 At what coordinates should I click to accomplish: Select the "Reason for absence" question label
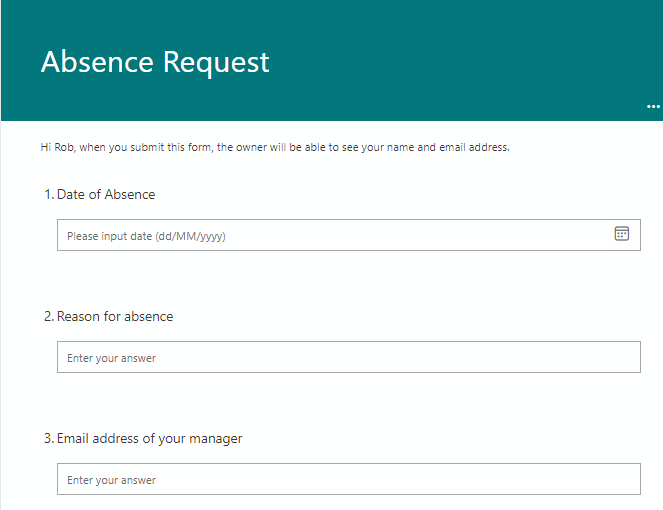tap(115, 316)
